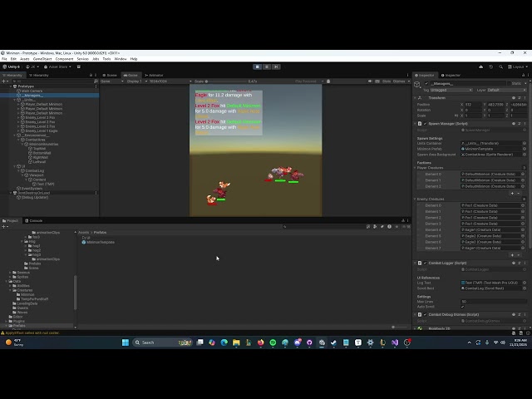Open the GameObject menu
Image resolution: width=532 pixels, height=399 pixels.
(42, 59)
